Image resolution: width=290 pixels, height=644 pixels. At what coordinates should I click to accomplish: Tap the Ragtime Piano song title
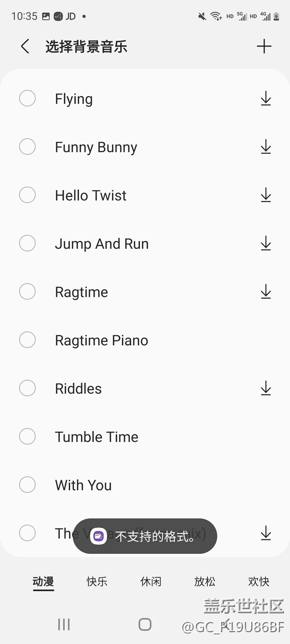101,340
